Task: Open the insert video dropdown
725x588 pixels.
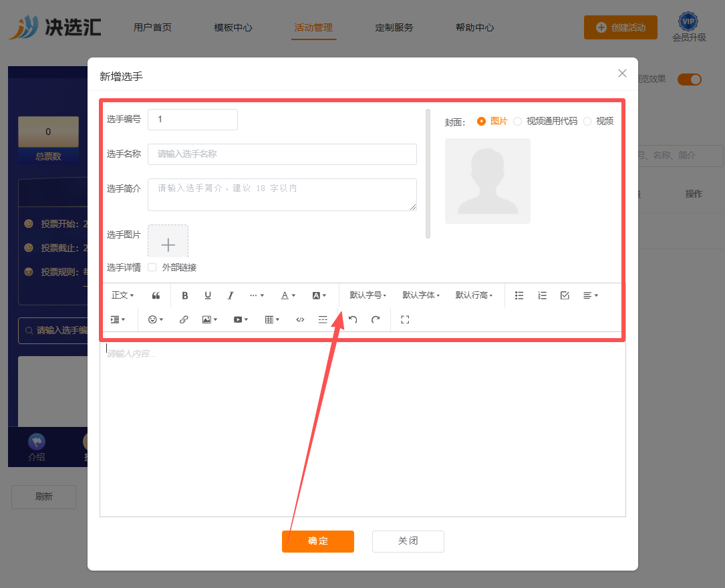Action: (241, 319)
